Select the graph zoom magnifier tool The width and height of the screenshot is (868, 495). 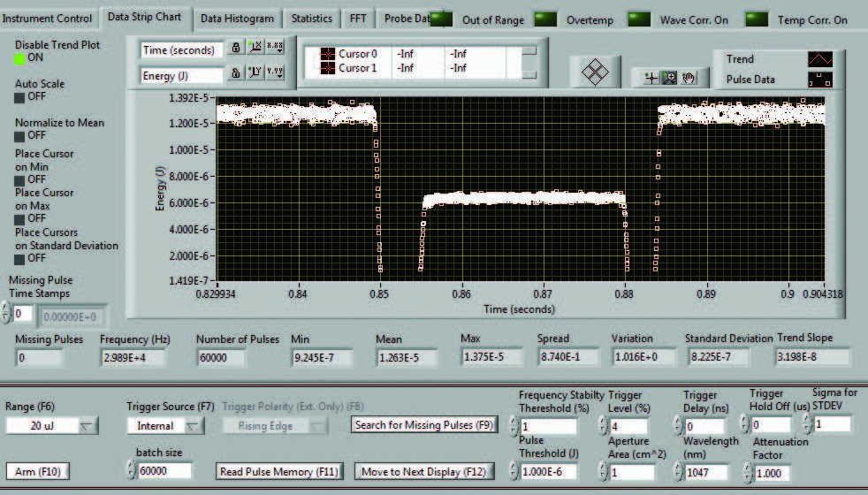point(670,78)
